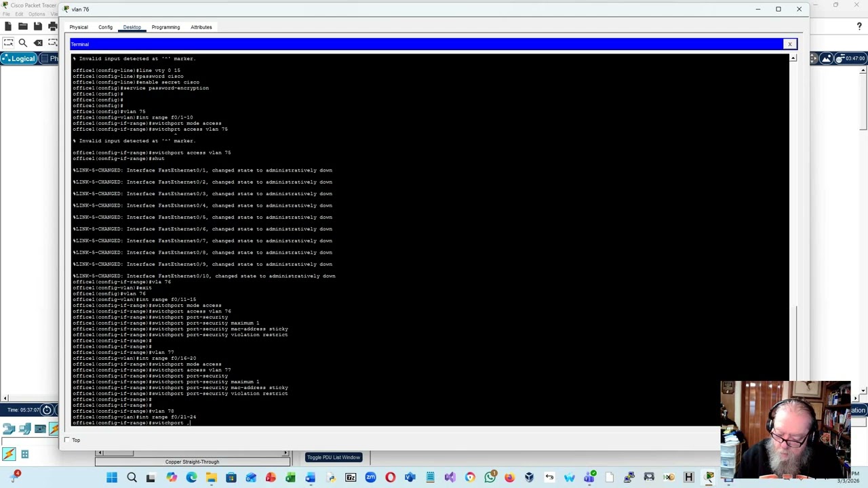Screen dimensions: 868x488
Task: Open the Windows Start menu
Action: 112,478
